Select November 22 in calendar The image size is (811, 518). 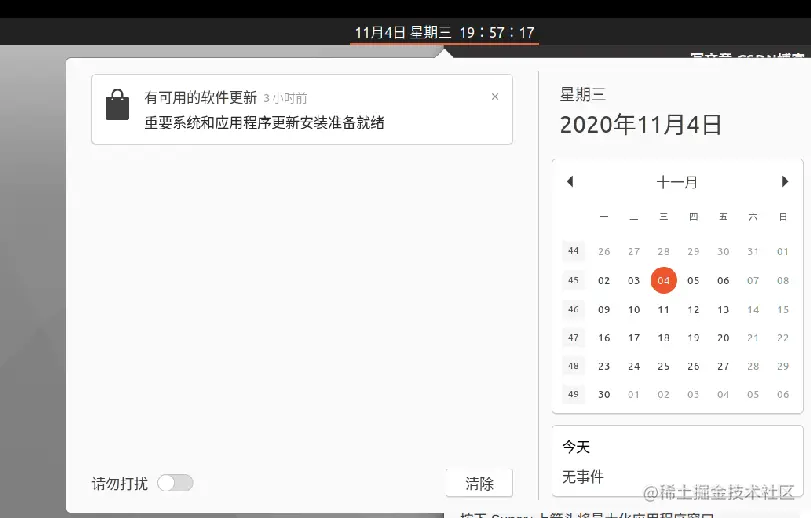[783, 338]
